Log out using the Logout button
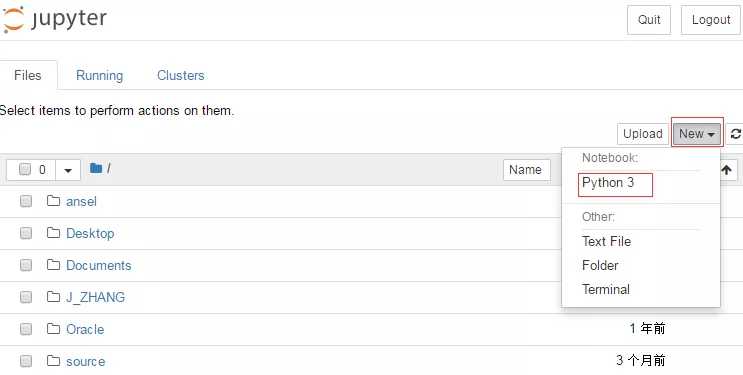 point(711,20)
